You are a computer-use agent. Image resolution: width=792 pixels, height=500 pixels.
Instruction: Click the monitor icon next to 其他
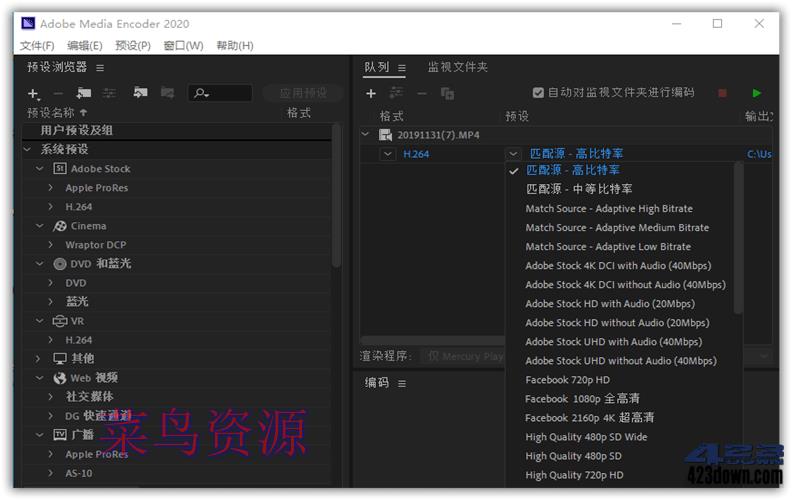tap(60, 359)
